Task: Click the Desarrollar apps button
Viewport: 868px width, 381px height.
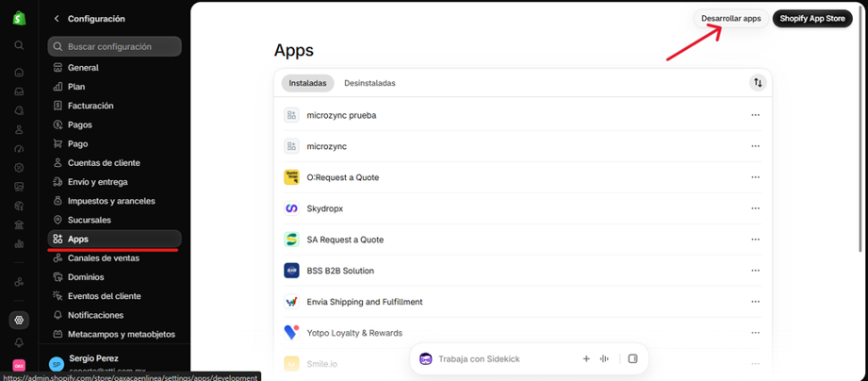Action: [731, 19]
